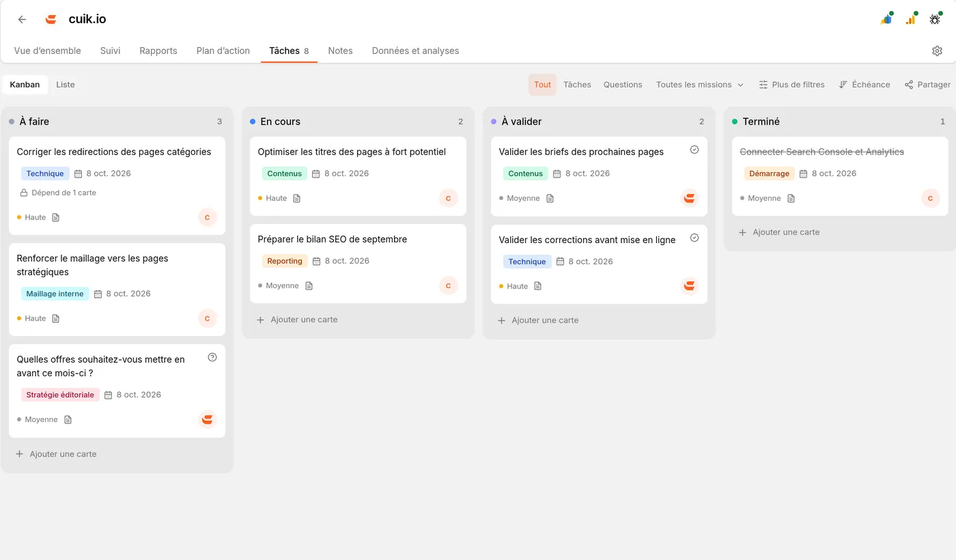Image resolution: width=956 pixels, height=560 pixels.
Task: Switch to the Liste view
Action: 66,85
